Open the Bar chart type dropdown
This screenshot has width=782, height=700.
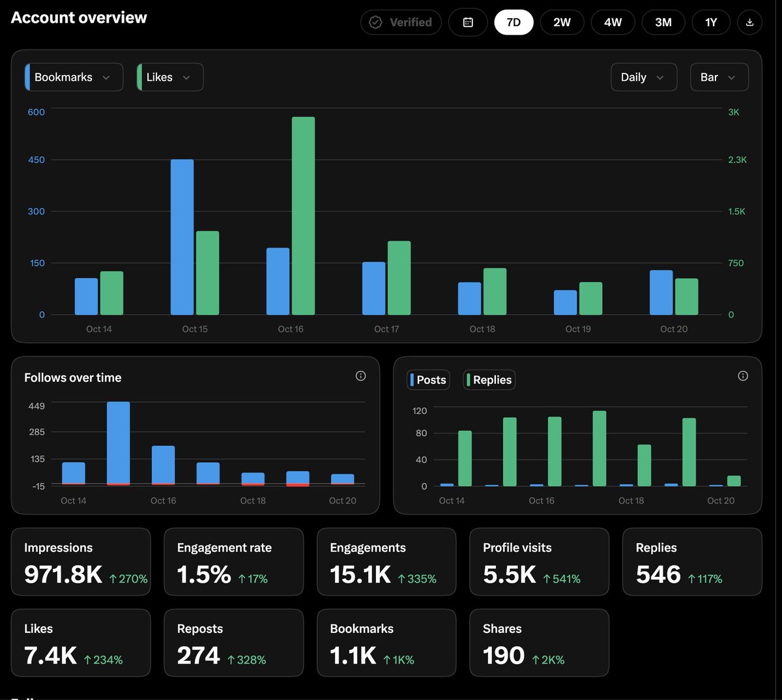click(x=719, y=77)
